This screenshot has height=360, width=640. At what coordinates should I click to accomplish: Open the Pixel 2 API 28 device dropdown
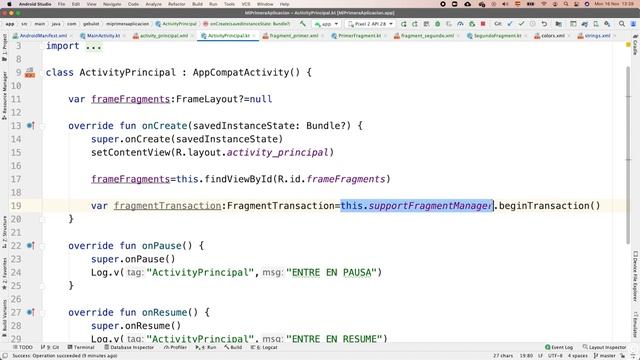tap(370, 24)
